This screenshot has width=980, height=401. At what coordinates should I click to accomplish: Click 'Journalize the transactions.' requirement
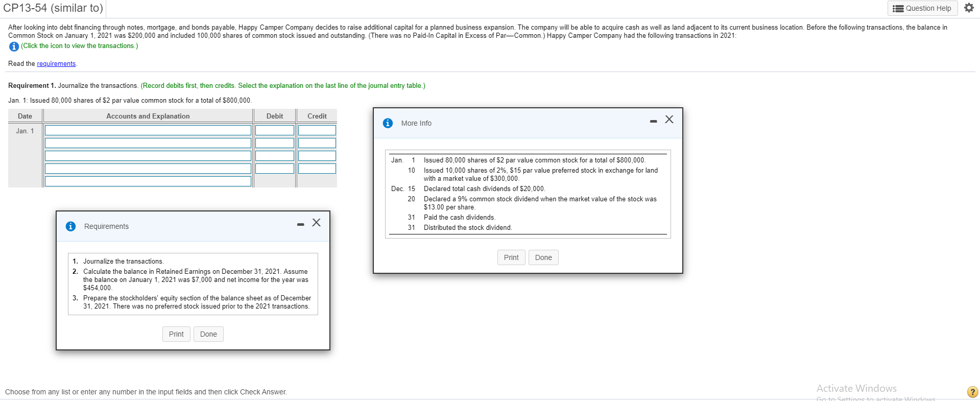124,262
